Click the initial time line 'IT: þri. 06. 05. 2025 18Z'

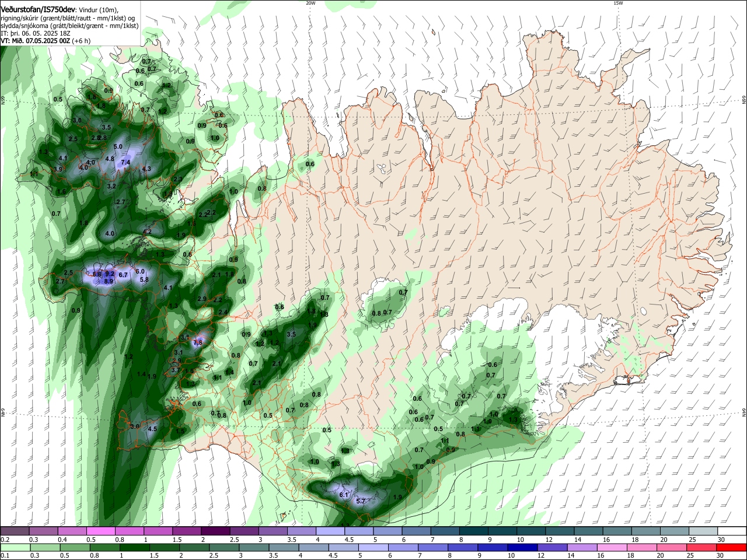(x=36, y=34)
